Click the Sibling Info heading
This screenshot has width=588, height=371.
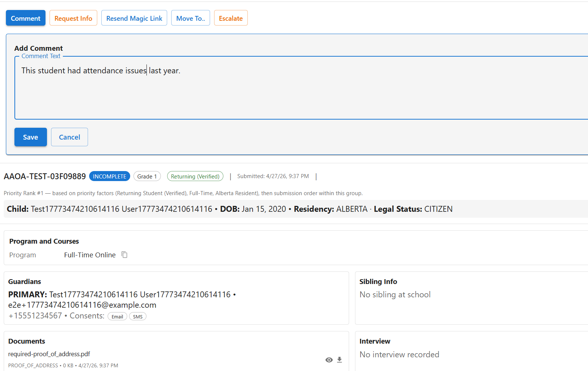378,281
